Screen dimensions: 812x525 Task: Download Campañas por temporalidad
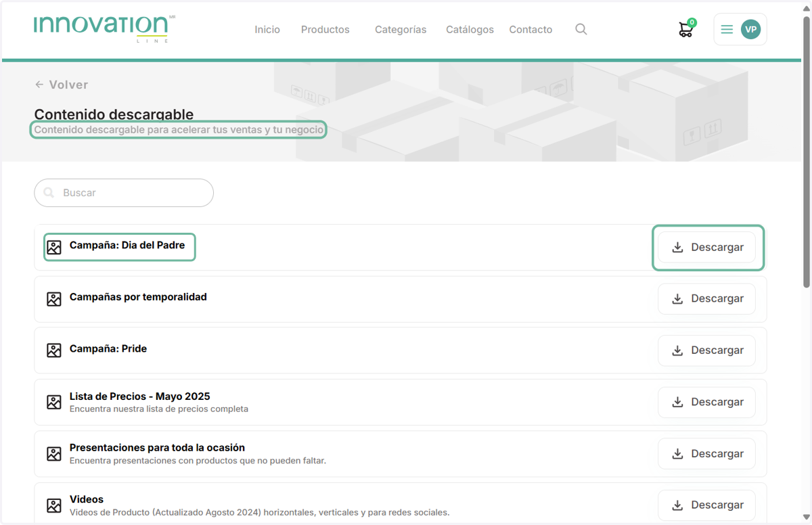(x=706, y=299)
